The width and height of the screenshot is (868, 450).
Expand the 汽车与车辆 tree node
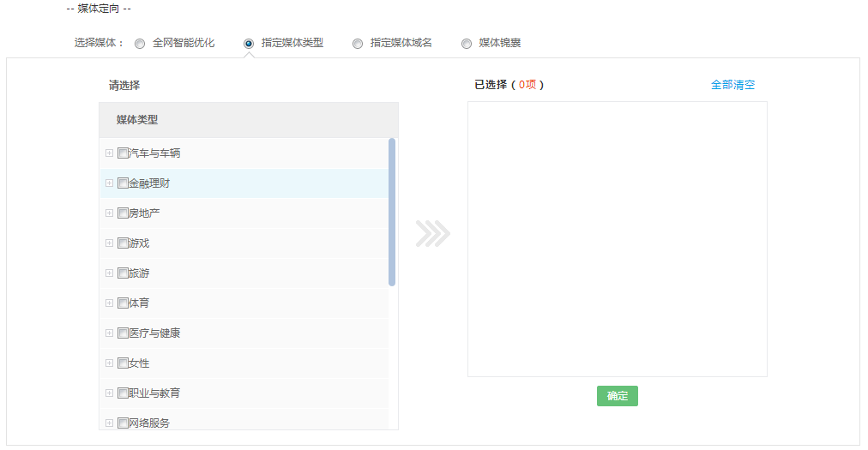[109, 153]
